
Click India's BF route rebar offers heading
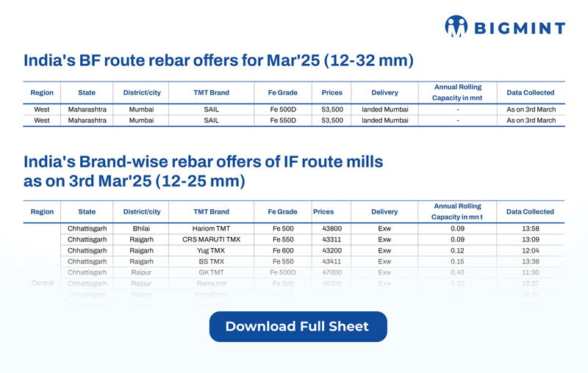[218, 60]
